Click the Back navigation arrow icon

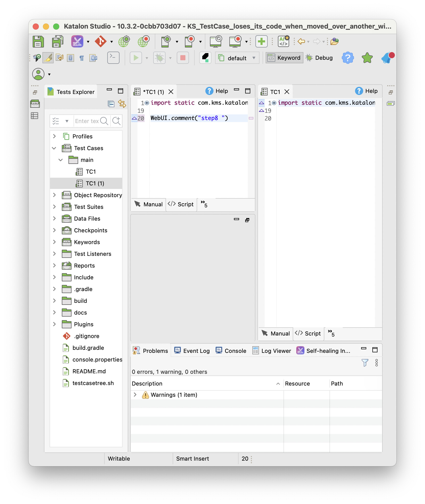tap(301, 41)
